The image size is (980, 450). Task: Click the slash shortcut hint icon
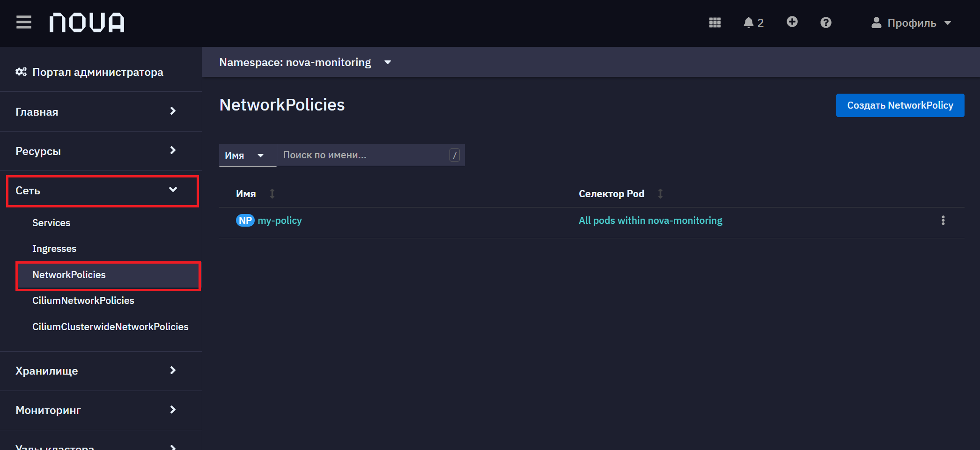455,155
